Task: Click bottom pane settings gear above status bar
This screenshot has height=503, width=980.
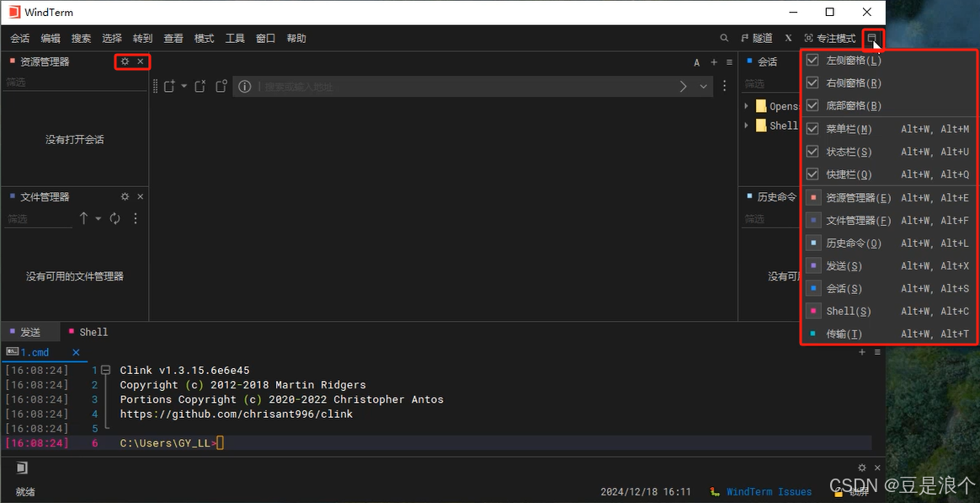Action: pyautogui.click(x=862, y=468)
